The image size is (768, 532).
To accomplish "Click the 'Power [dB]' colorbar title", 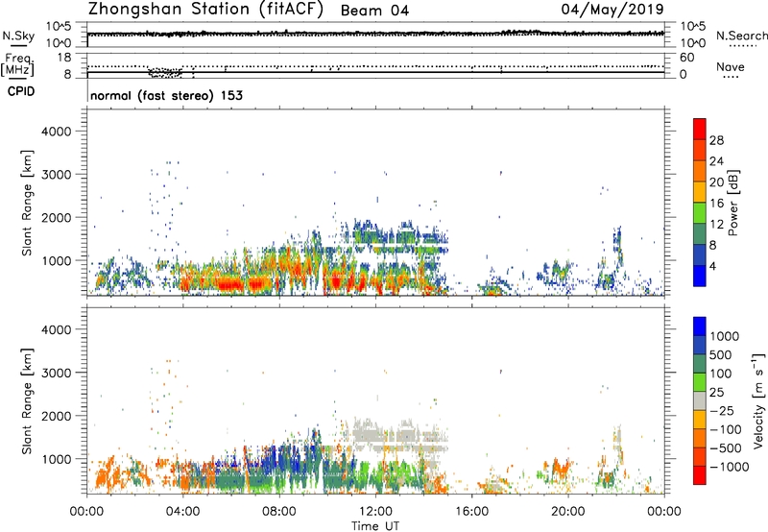I will pos(732,203).
